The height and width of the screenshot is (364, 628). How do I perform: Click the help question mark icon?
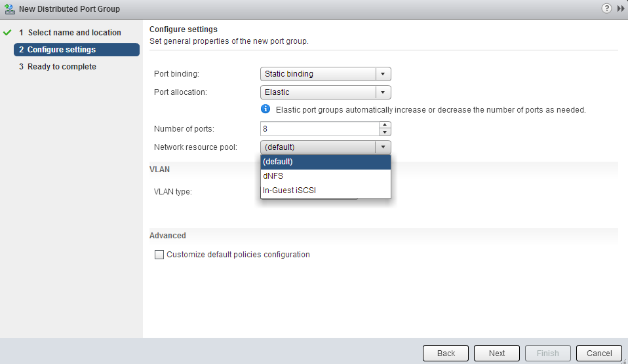(x=606, y=9)
